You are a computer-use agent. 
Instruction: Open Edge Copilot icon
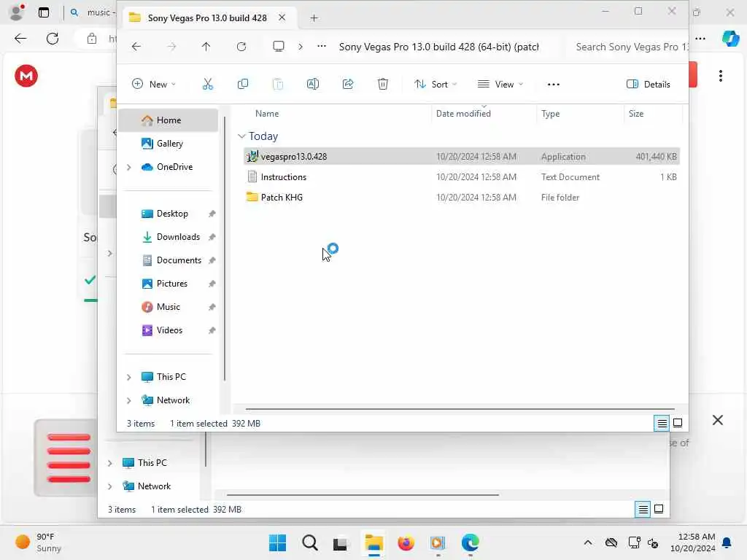click(x=730, y=39)
